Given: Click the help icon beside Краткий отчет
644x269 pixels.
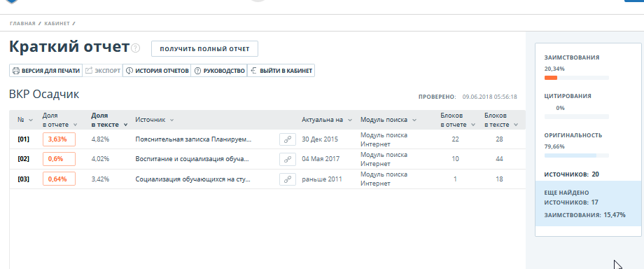Looking at the screenshot, I should pyautogui.click(x=136, y=48).
